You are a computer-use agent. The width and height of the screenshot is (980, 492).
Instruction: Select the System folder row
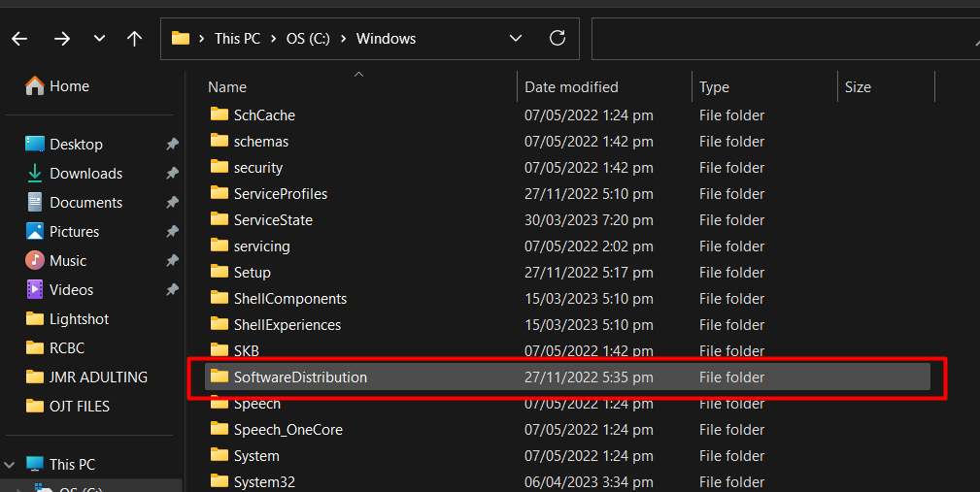tap(567, 456)
